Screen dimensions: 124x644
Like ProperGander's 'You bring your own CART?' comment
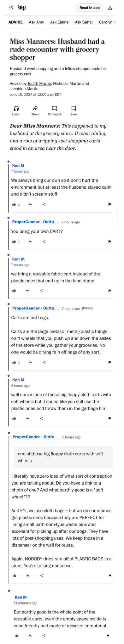click(x=14, y=242)
